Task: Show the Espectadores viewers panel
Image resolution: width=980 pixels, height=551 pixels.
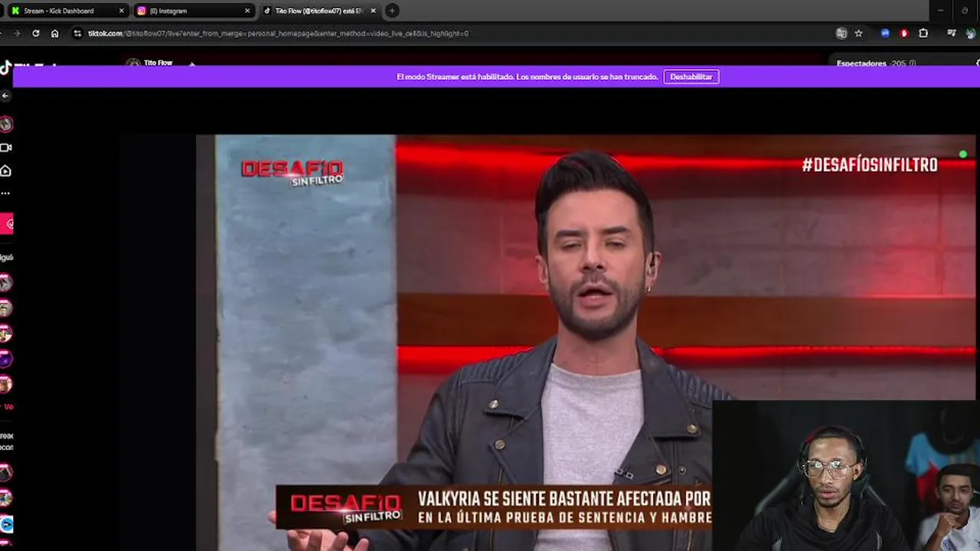Action: point(861,64)
